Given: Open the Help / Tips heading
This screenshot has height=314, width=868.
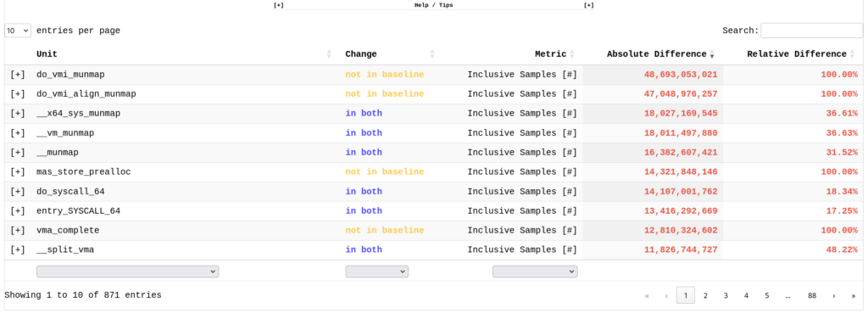Looking at the screenshot, I should click(434, 5).
